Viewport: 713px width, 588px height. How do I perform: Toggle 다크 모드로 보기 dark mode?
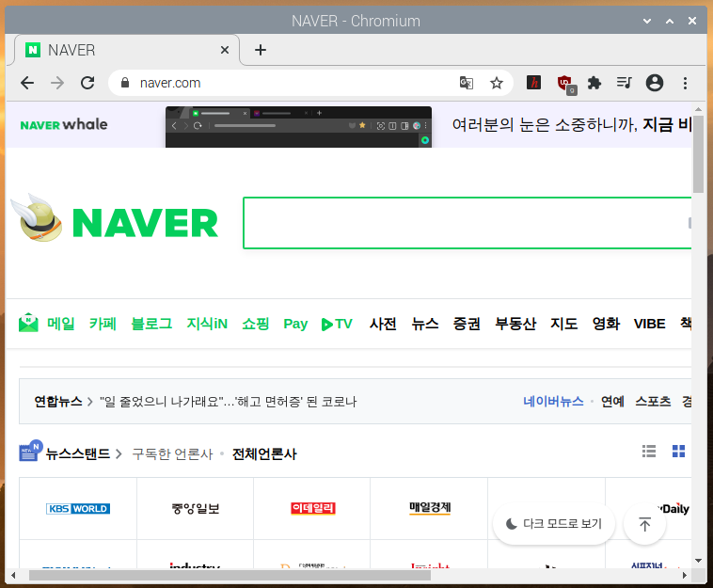click(x=554, y=524)
